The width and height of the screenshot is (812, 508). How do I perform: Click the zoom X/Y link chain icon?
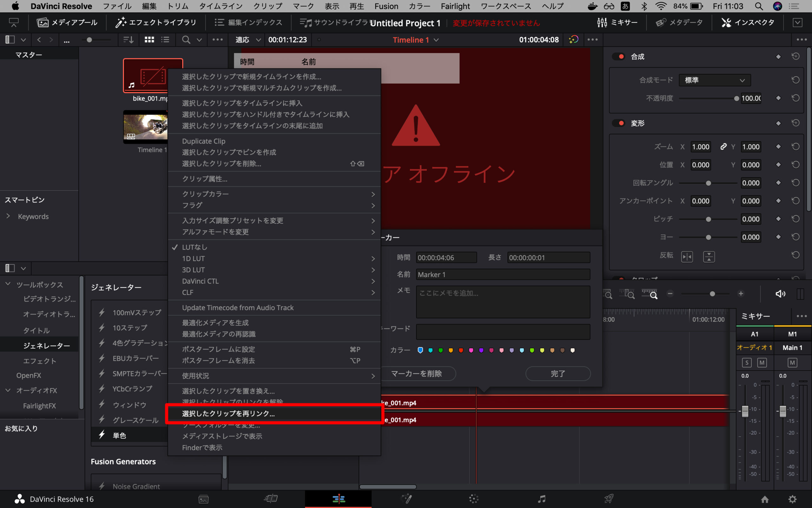coord(723,147)
